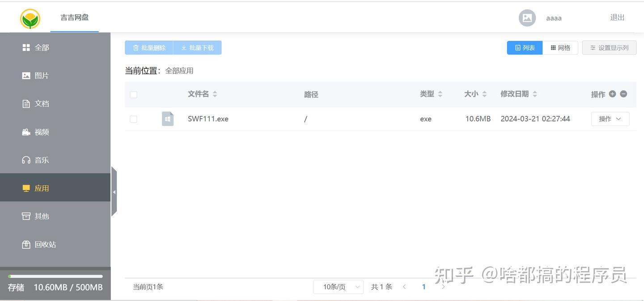
Task: Open the 视频 (Videos) category
Action: (42, 132)
